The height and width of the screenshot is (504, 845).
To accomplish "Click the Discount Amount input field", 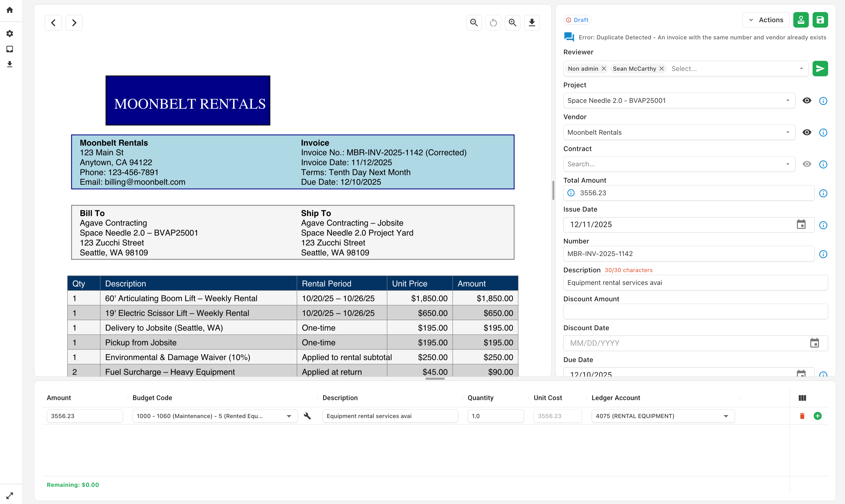I will tap(695, 311).
